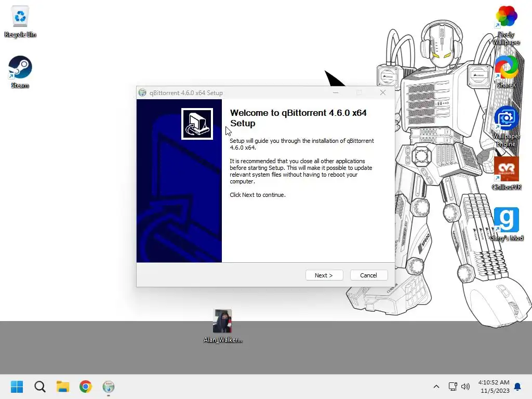
Task: Cancel the qBittorrent installation
Action: tap(368, 275)
